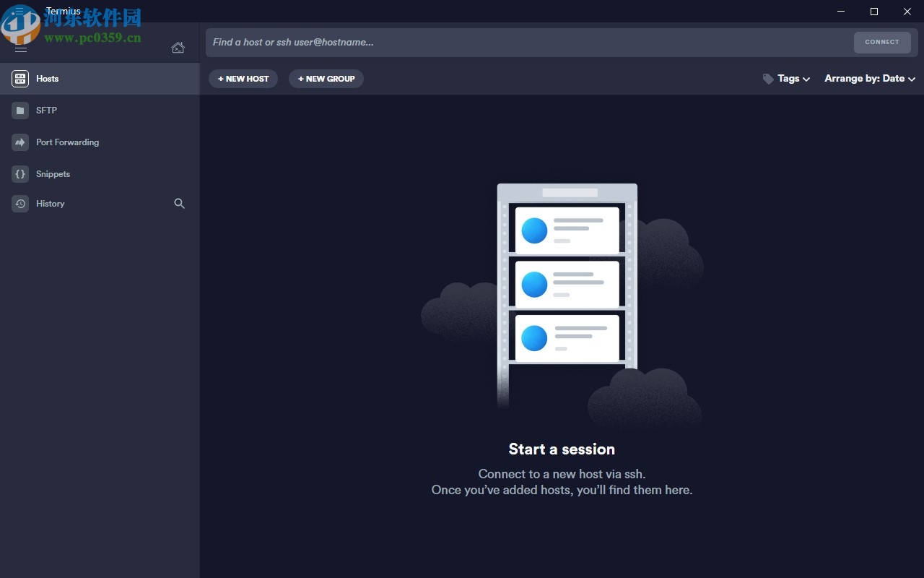Click the tag icon next to Tags
924x578 pixels.
pyautogui.click(x=768, y=79)
